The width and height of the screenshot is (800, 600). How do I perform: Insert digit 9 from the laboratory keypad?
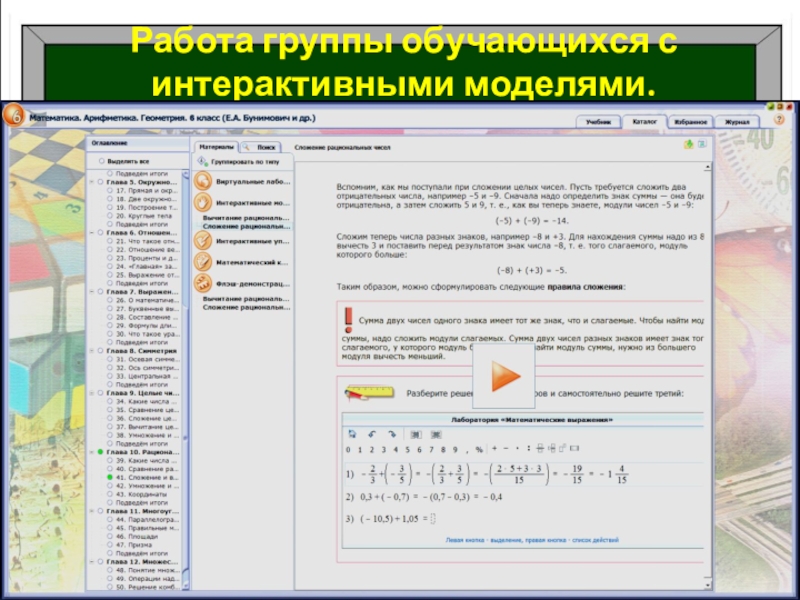[455, 449]
